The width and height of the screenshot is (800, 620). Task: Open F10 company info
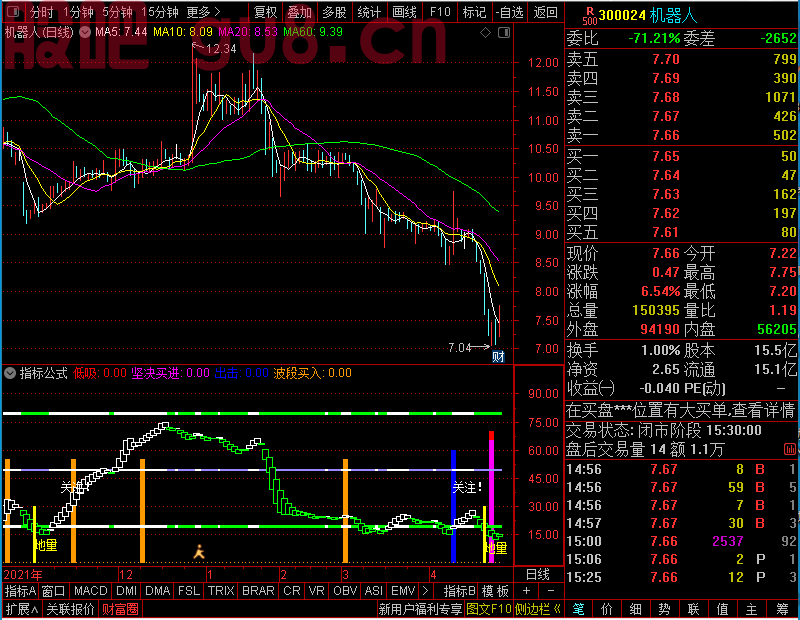pos(440,12)
